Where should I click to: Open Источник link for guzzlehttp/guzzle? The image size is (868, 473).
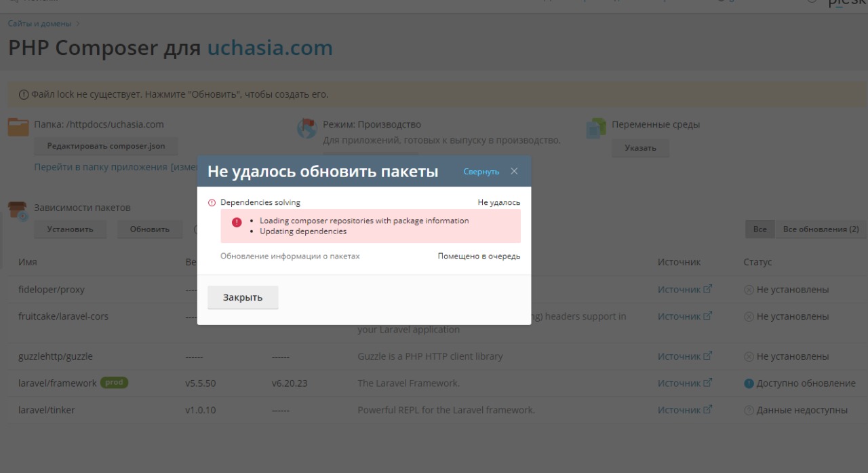point(685,356)
